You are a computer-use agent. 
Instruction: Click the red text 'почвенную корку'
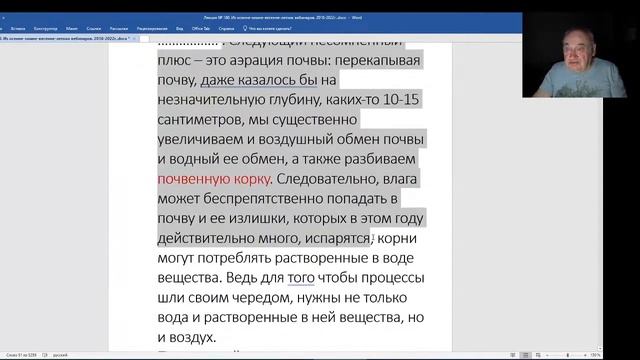214,179
